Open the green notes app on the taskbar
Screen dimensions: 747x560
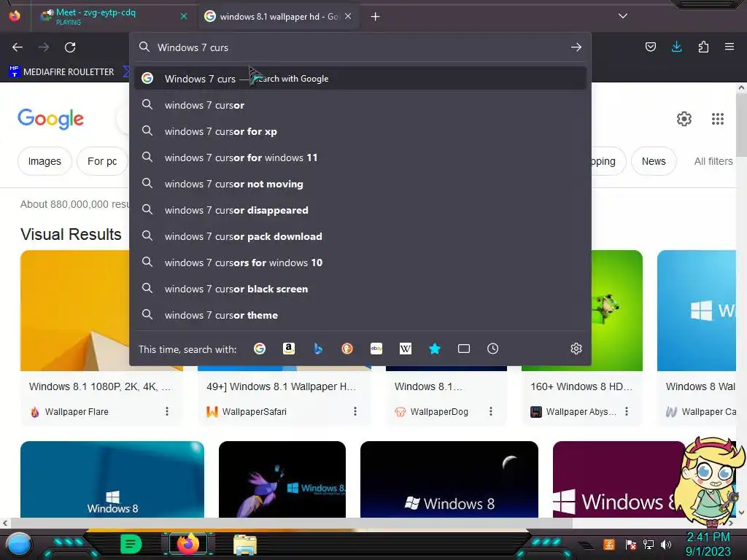131,544
